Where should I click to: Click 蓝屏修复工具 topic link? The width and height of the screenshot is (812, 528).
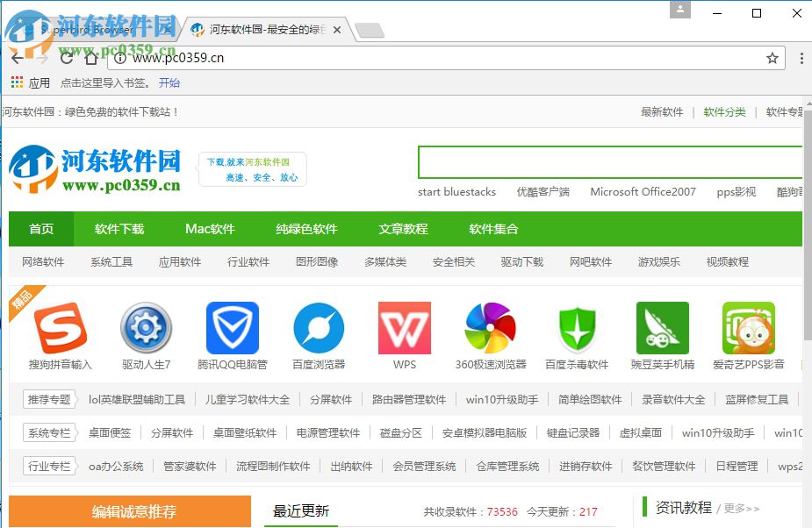(757, 400)
